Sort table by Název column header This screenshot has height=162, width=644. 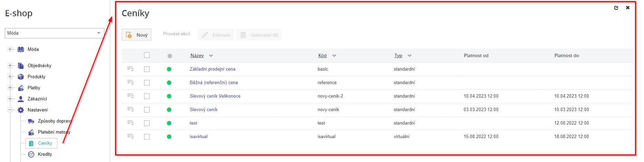click(197, 55)
